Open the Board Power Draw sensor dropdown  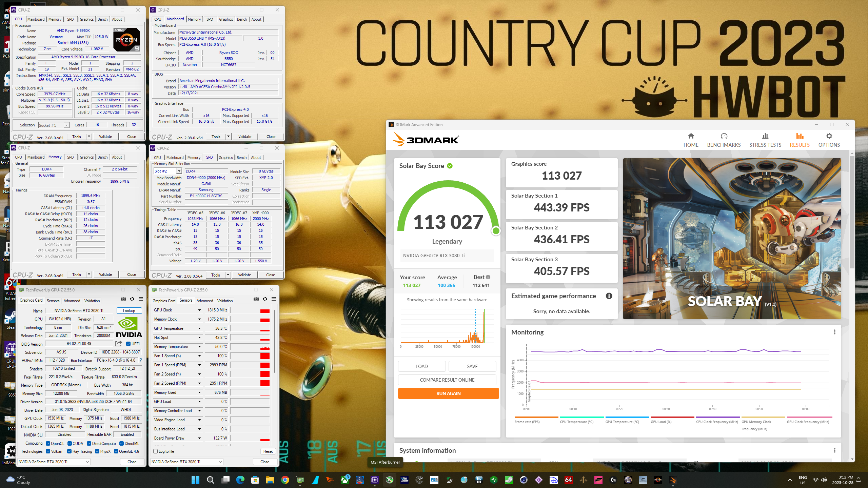pyautogui.click(x=199, y=438)
